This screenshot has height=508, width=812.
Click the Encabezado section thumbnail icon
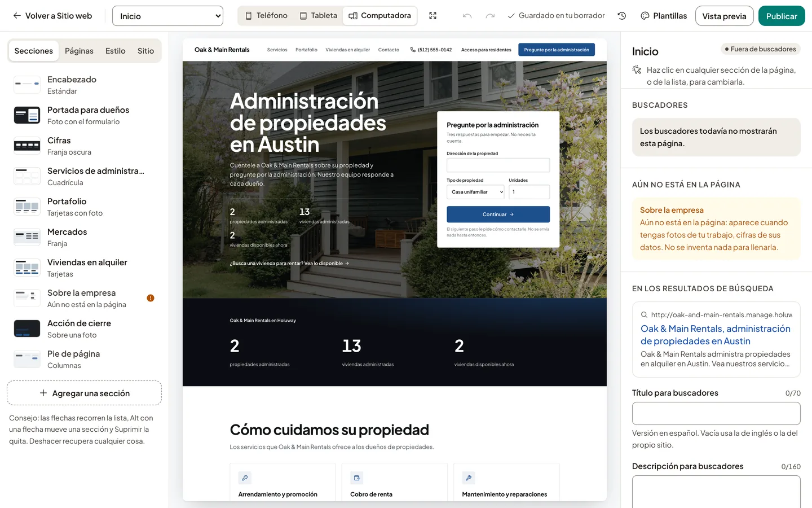point(27,85)
